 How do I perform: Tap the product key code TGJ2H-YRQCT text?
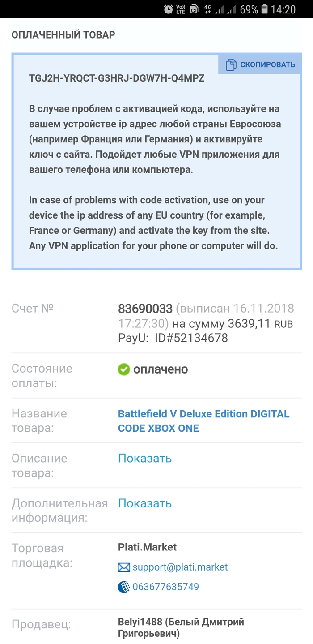tap(117, 78)
